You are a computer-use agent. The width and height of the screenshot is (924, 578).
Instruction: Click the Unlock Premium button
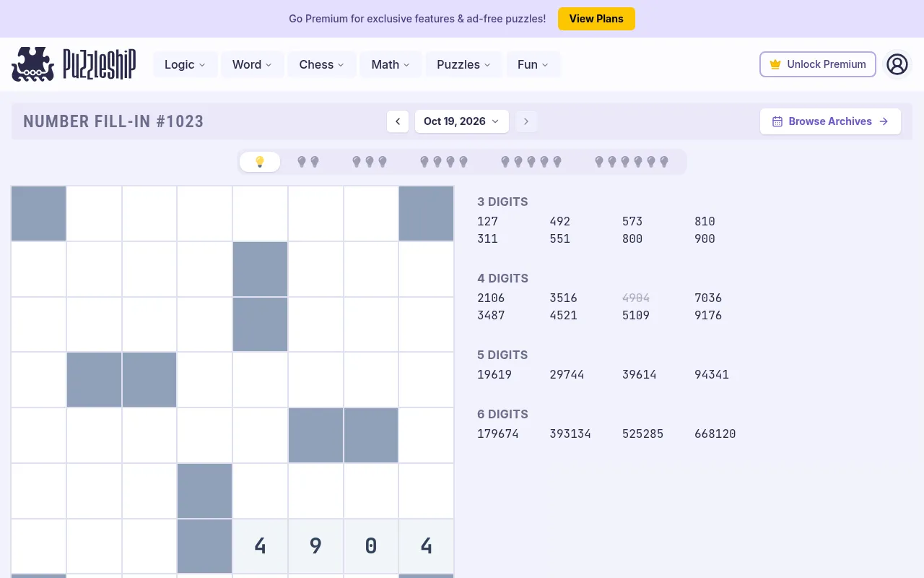(x=818, y=64)
